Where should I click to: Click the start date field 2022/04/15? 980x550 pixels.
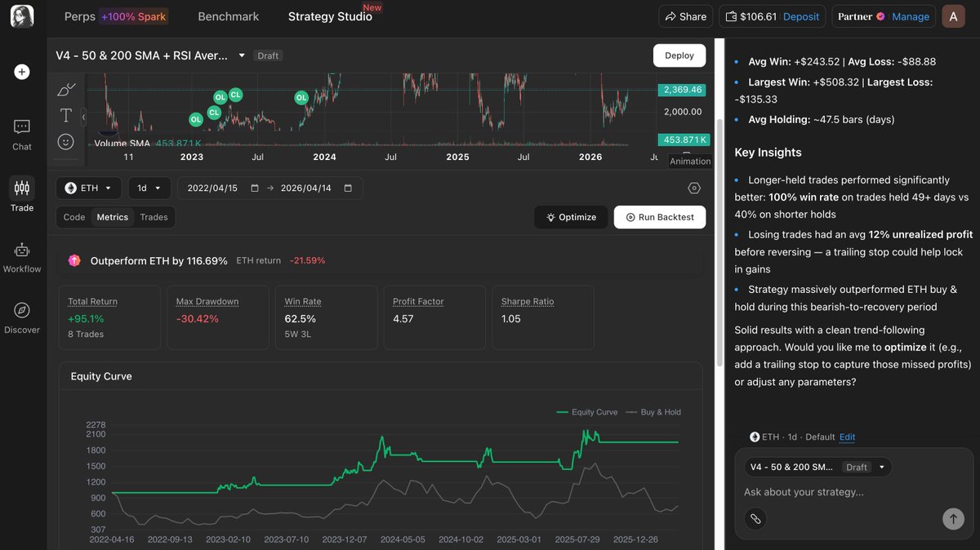point(213,188)
